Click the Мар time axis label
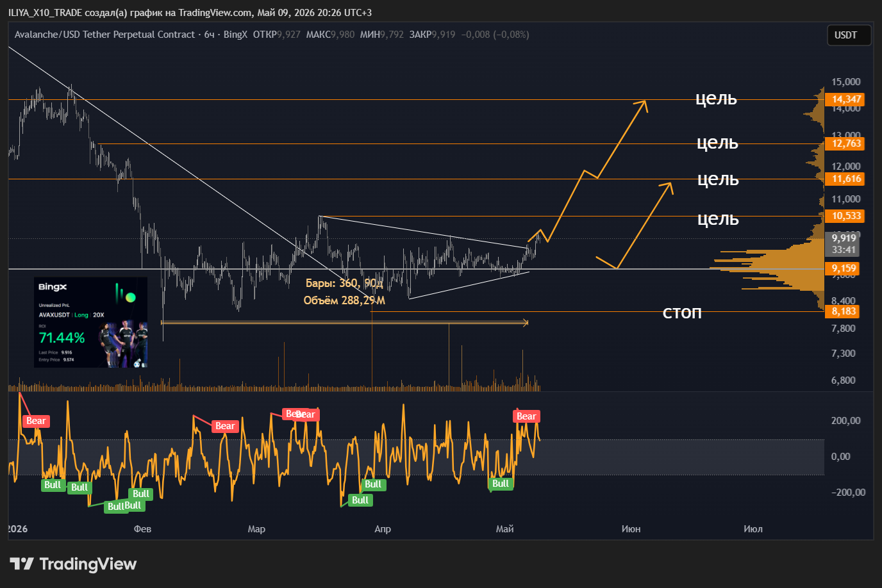Screen dimensions: 882x588 tap(256, 529)
